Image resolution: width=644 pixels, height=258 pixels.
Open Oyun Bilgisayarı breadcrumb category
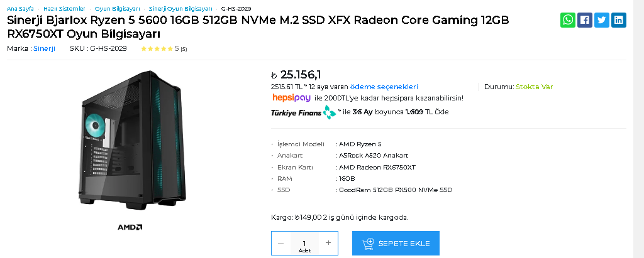coord(117,9)
